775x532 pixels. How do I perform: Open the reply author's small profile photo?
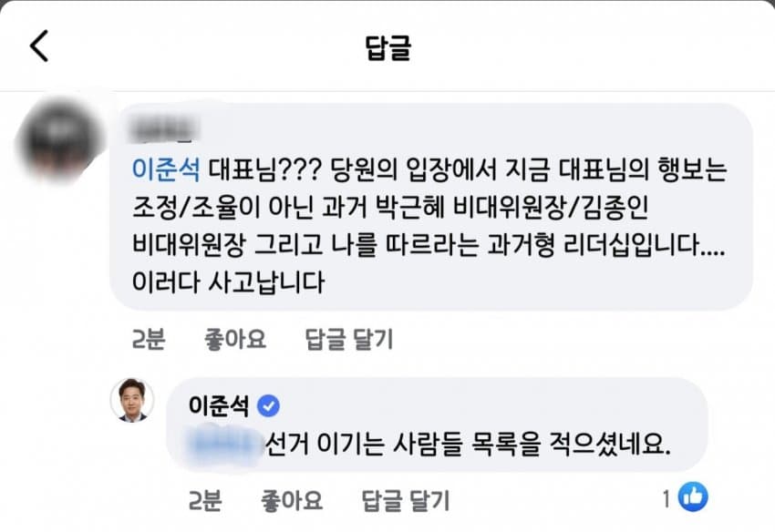131,399
